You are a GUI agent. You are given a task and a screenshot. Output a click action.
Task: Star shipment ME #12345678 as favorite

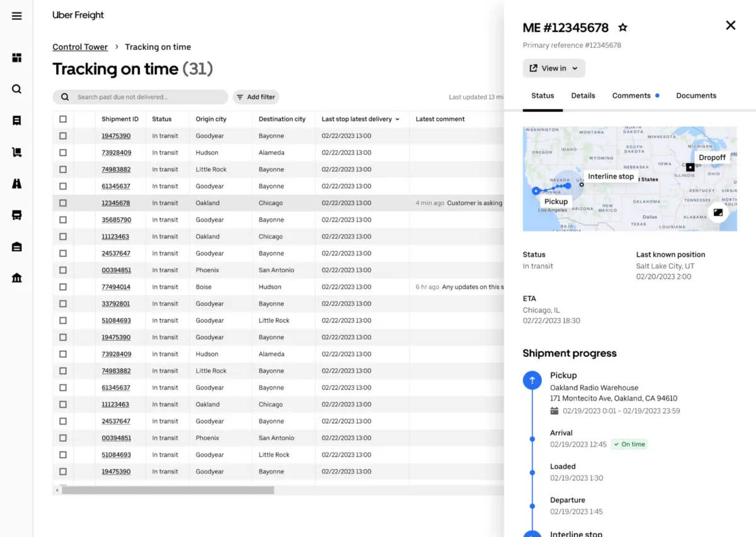622,28
